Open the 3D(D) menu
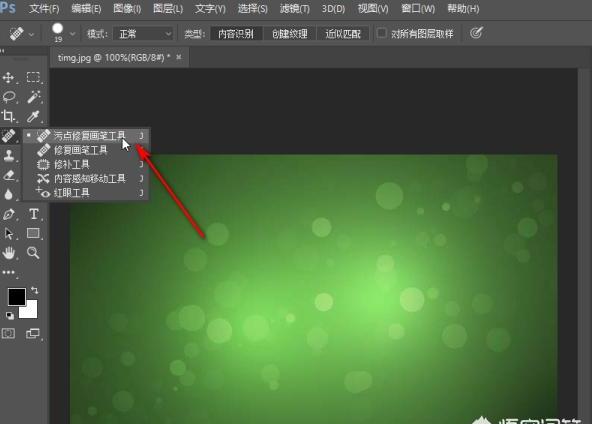Image resolution: width=592 pixels, height=424 pixels. [x=333, y=8]
